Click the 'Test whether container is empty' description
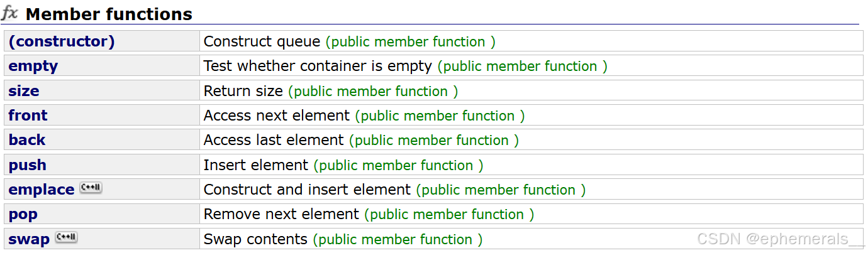868x253 pixels. click(x=318, y=66)
